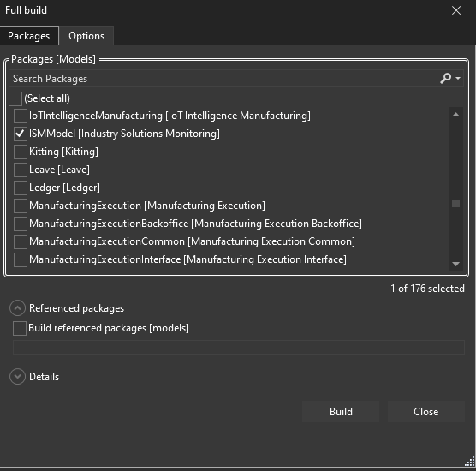Click the window resize grip
This screenshot has height=471, width=476.
(x=470, y=462)
